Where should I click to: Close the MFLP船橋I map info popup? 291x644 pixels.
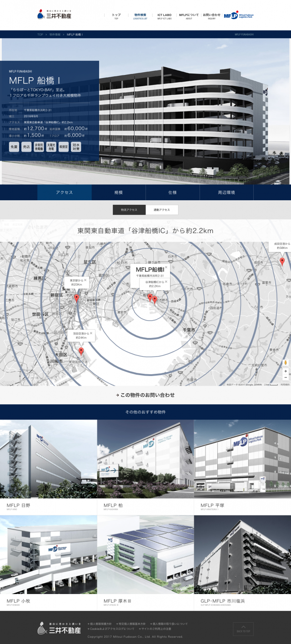click(166, 268)
